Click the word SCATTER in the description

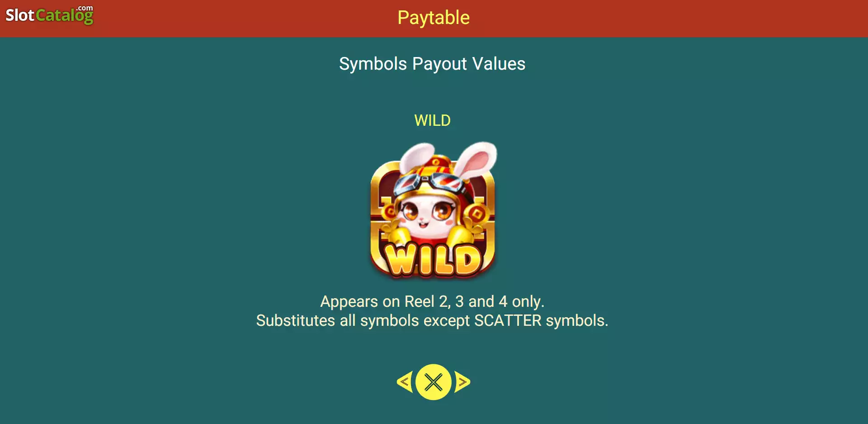click(508, 320)
